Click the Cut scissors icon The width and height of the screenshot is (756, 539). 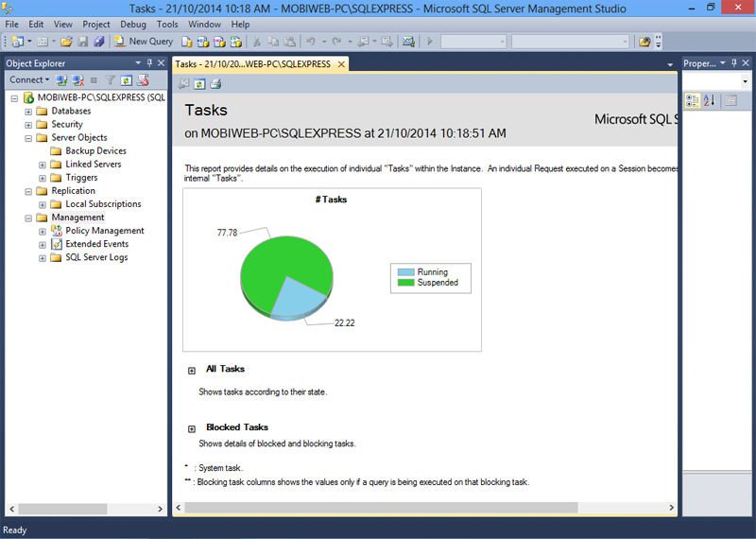click(x=257, y=42)
